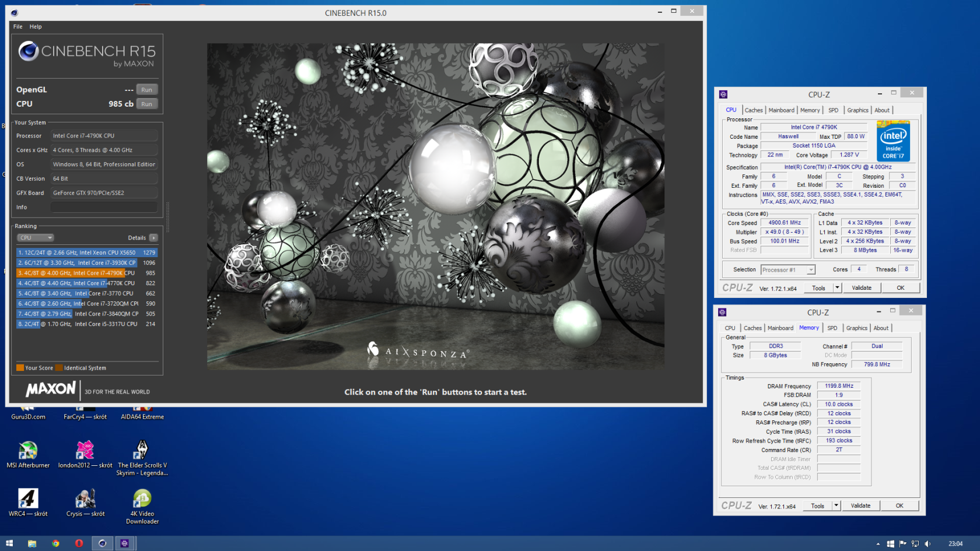Open Memory tab in upper CPU-Z window
Screen dimensions: 980x551
pos(810,110)
